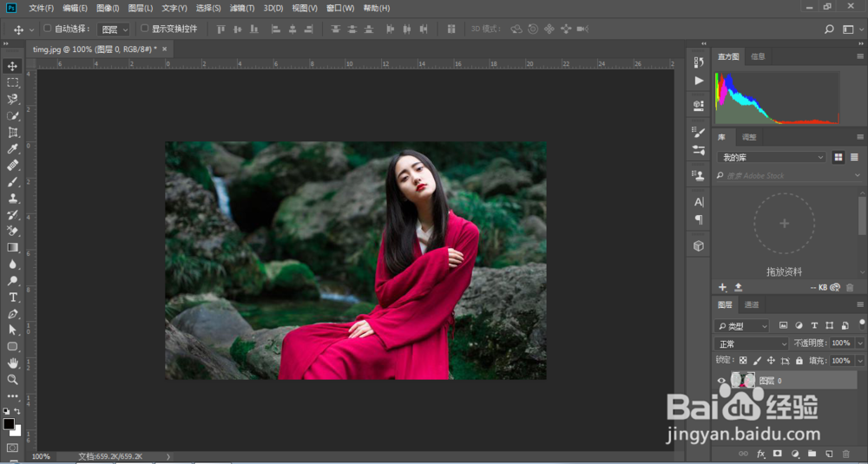Select the Eyedropper tool
Screen dimensions: 868x464
13,149
